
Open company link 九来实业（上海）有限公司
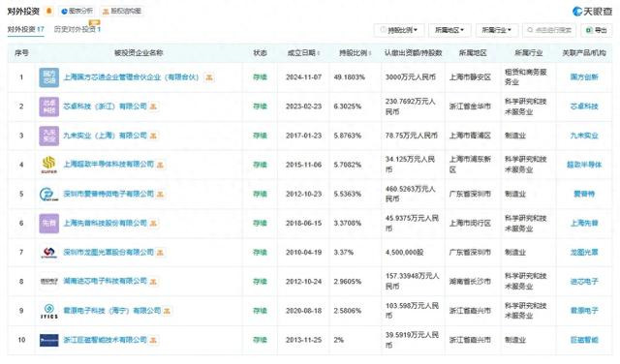105,136
